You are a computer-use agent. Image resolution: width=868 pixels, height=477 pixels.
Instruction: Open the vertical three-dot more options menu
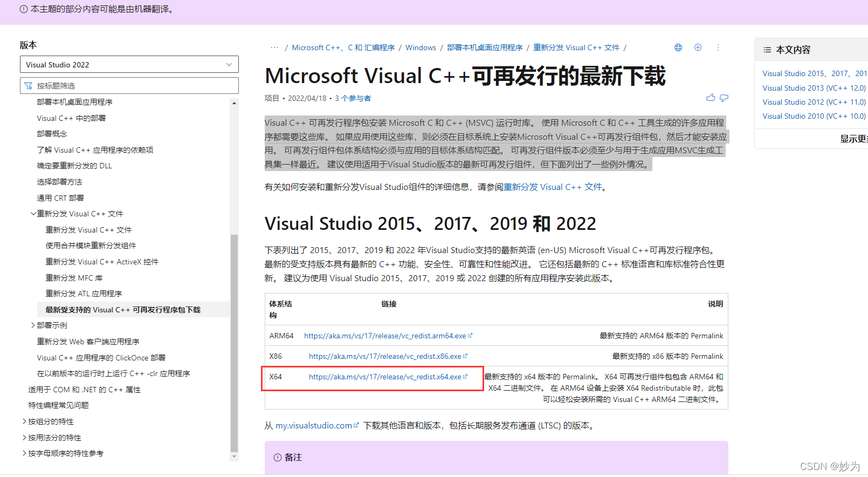pos(718,47)
